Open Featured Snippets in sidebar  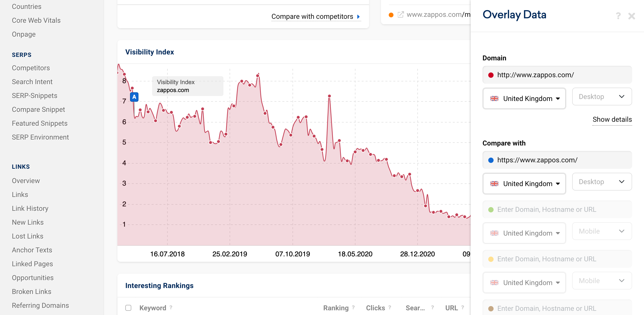pos(40,123)
